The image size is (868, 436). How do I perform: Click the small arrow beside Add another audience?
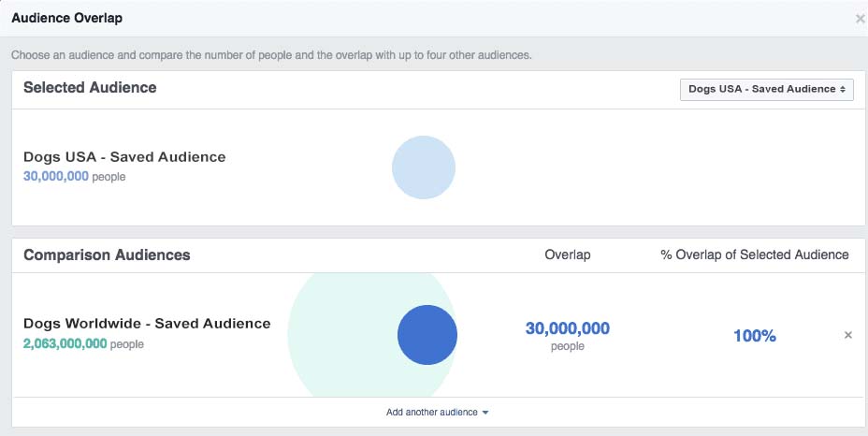485,413
